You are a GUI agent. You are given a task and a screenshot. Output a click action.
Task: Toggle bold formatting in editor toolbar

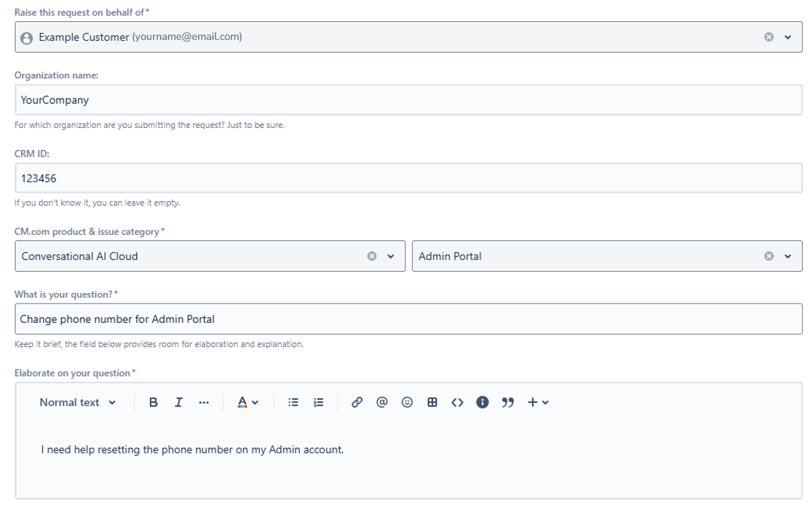coord(154,403)
